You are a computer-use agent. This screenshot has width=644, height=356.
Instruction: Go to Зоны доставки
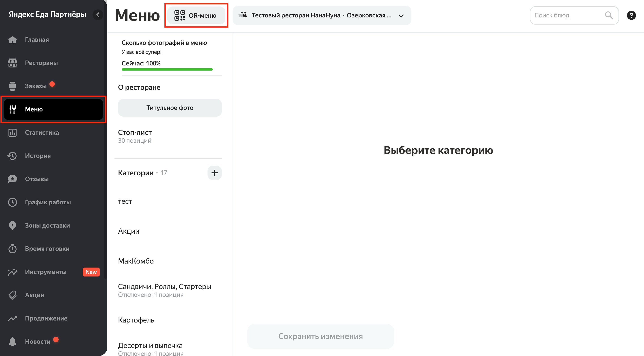(53, 225)
